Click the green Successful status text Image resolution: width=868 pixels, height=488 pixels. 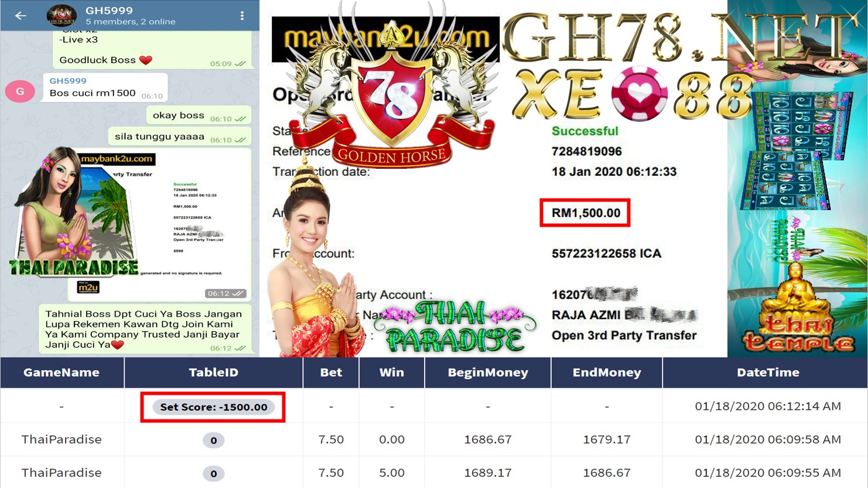pos(585,131)
